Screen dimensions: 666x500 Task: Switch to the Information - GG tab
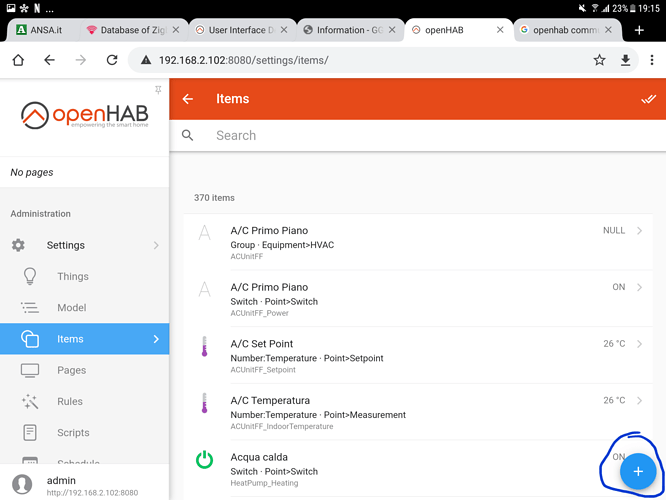pyautogui.click(x=349, y=30)
